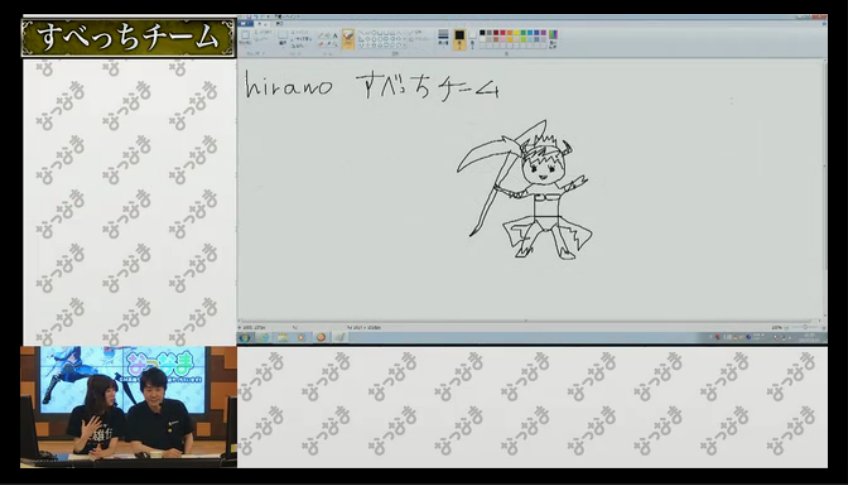Select the Text tool marked A

pyautogui.click(x=335, y=36)
